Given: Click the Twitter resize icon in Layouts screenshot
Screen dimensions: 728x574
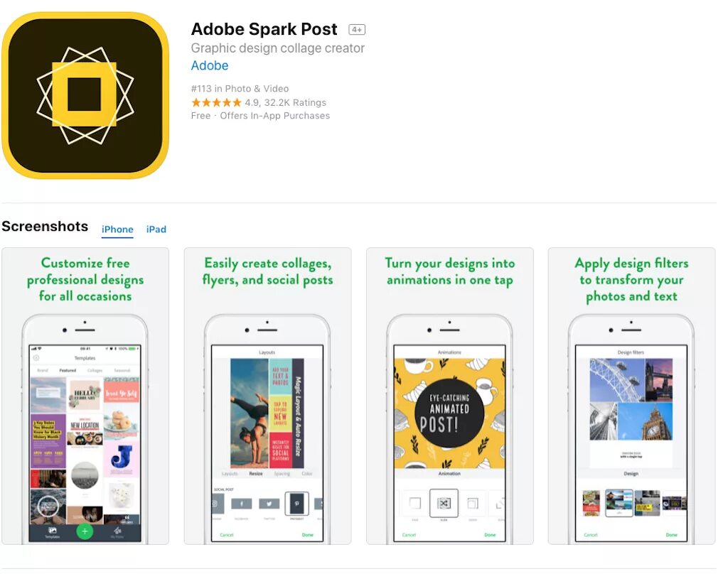Looking at the screenshot, I should click(x=269, y=504).
